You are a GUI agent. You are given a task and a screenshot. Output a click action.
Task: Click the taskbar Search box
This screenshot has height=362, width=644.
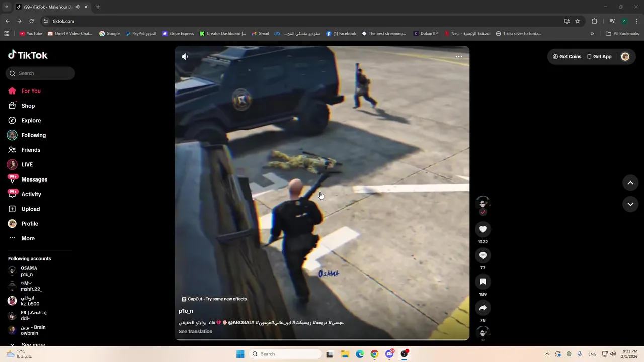coord(285,354)
